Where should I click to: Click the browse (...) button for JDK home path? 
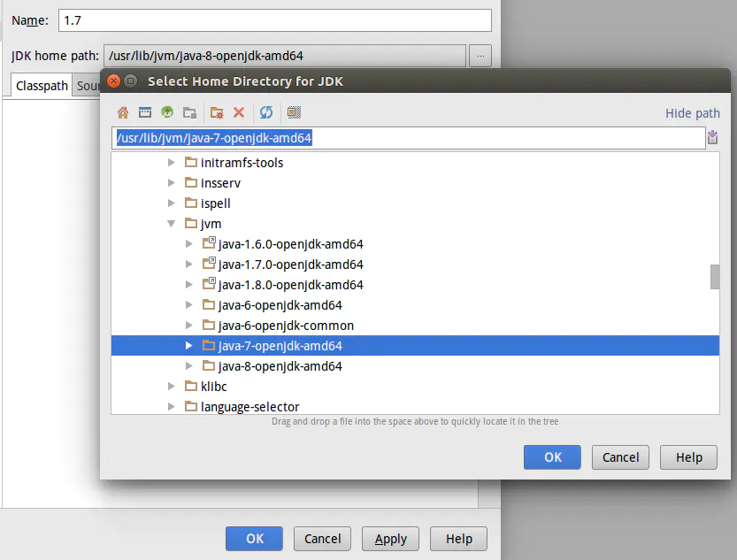[x=480, y=56]
